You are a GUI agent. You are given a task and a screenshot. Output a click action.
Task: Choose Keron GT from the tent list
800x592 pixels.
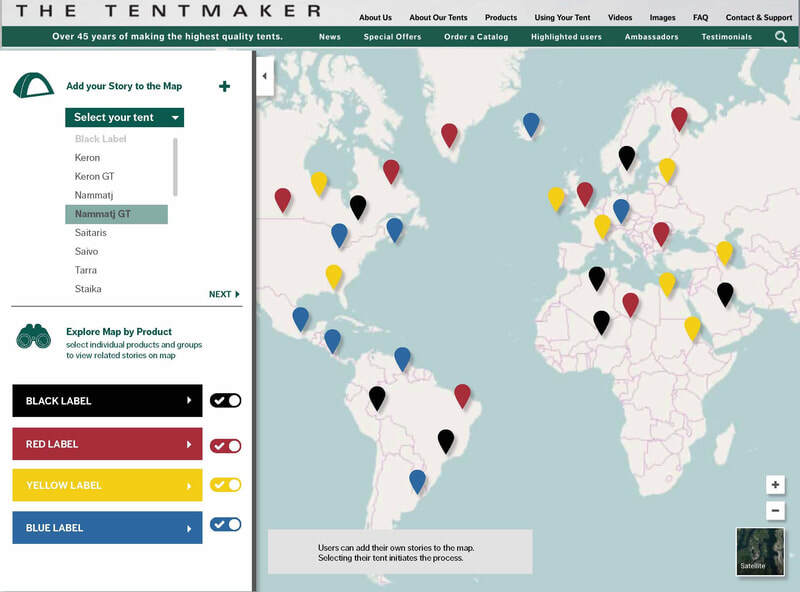pyautogui.click(x=94, y=177)
